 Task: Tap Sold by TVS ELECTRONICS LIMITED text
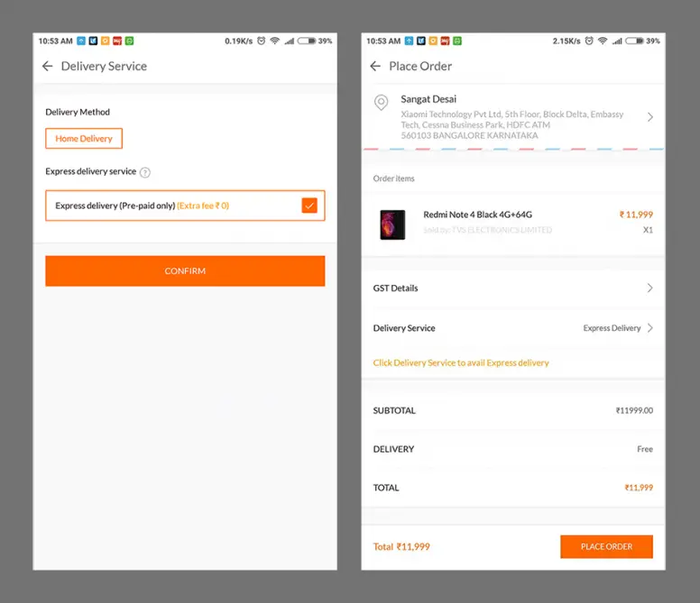click(x=487, y=230)
